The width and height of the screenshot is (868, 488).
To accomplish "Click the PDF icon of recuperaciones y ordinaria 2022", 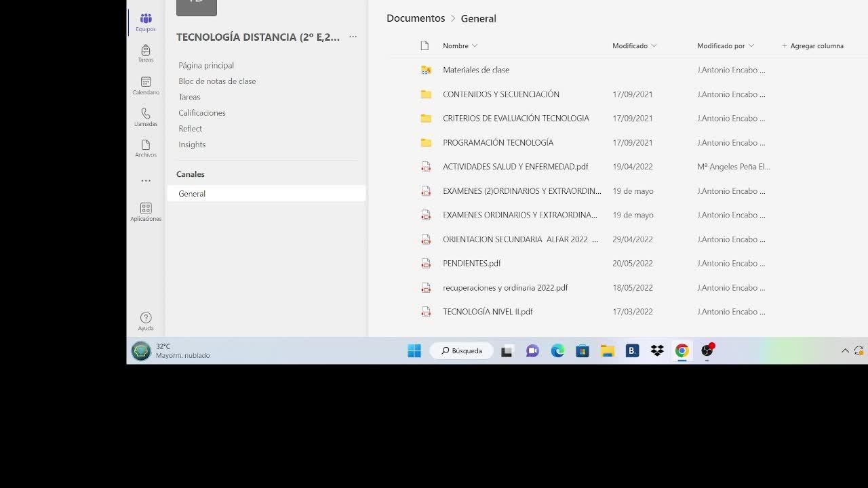I will 426,287.
